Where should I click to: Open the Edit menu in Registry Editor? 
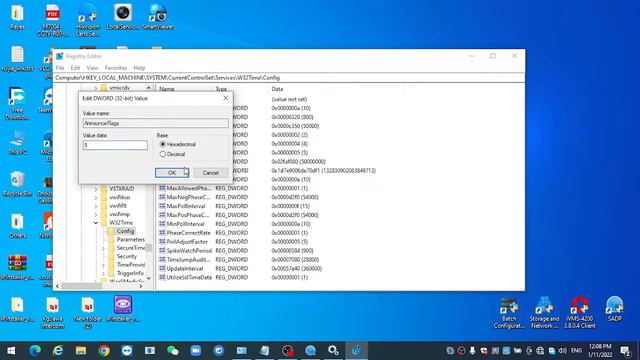click(x=75, y=68)
